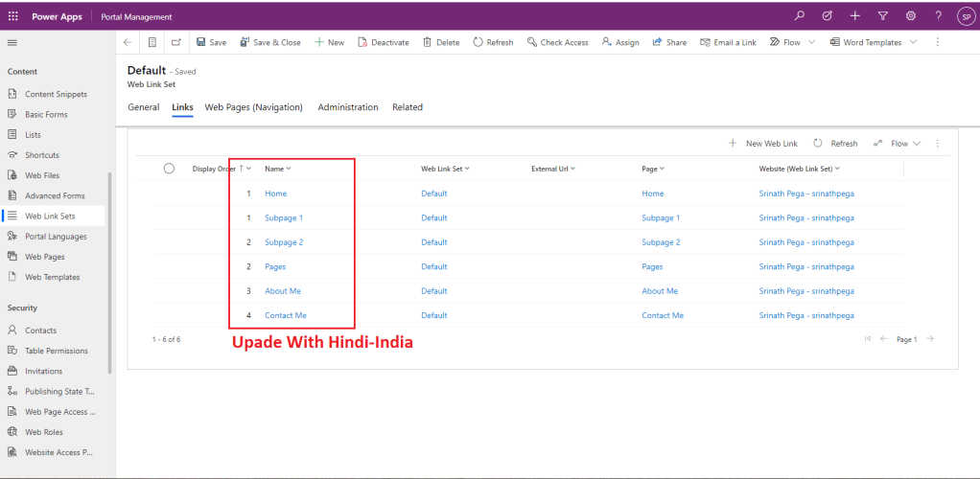Go to next page arrow in grid
This screenshot has height=479, width=980.
tap(930, 339)
